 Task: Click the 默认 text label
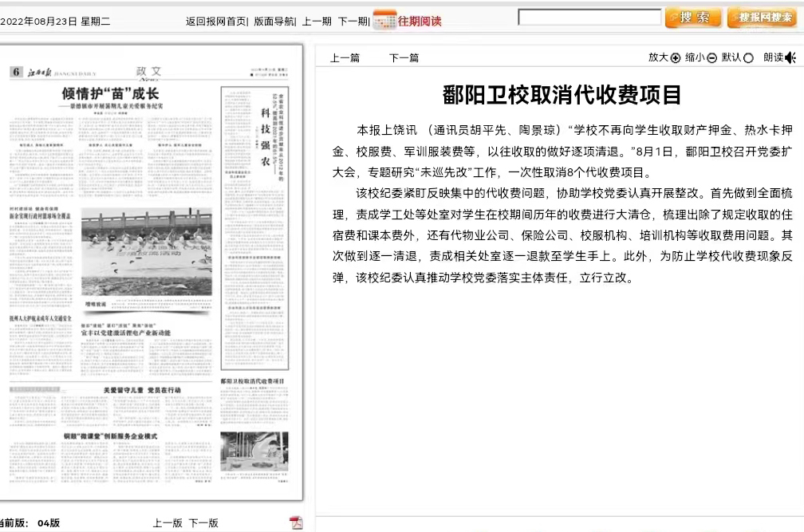point(731,57)
